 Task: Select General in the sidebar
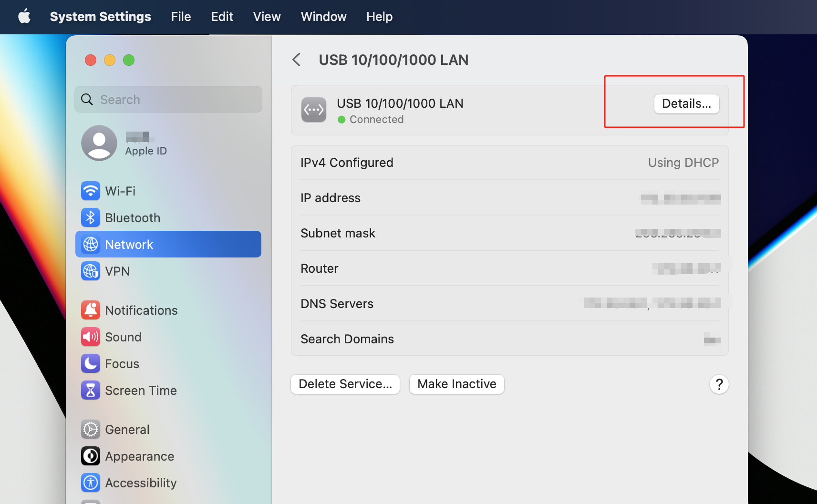(x=168, y=430)
